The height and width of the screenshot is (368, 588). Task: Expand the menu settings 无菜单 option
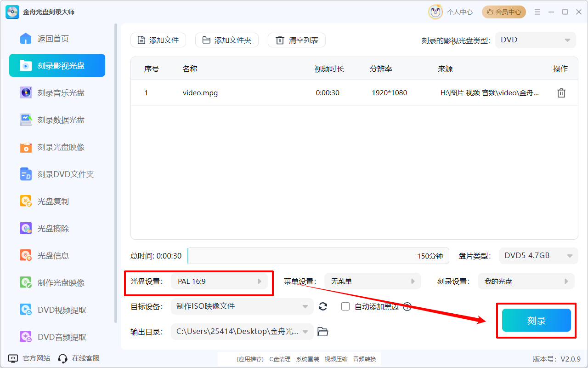point(373,281)
